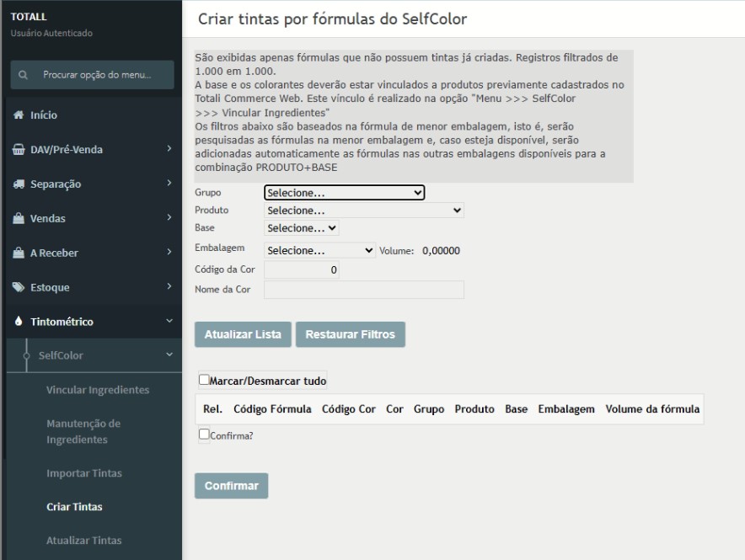The width and height of the screenshot is (745, 560).
Task: Click the tags icon beside Estoque
Action: [x=19, y=287]
